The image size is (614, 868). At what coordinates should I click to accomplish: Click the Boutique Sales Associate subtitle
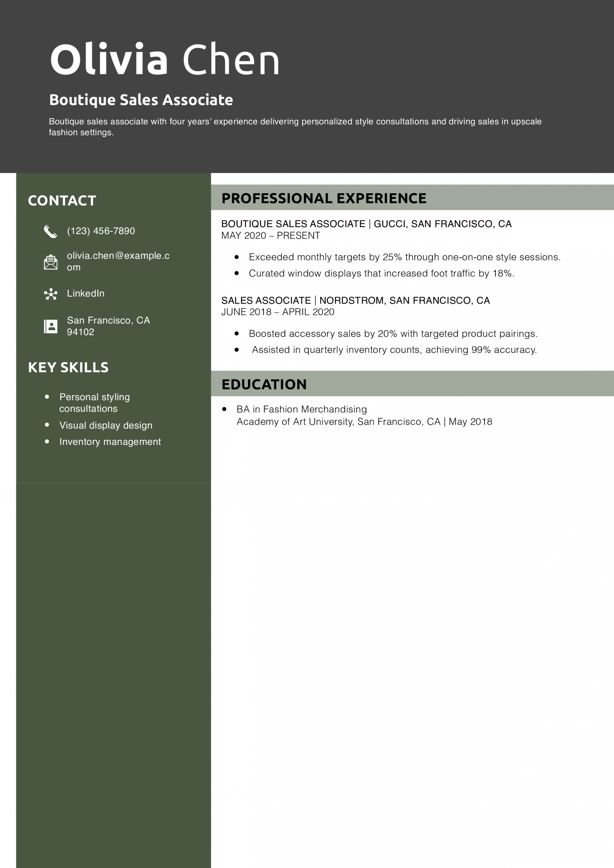click(x=141, y=100)
